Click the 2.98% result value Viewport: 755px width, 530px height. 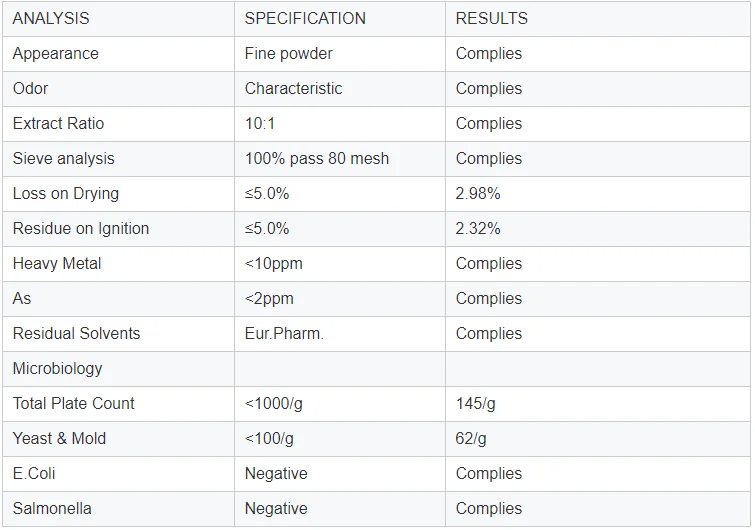478,194
